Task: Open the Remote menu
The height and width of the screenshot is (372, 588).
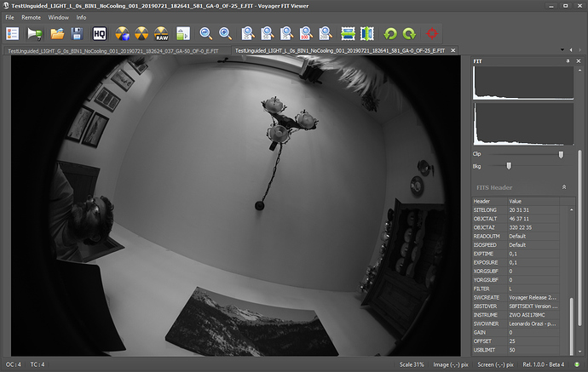Action: (32, 17)
